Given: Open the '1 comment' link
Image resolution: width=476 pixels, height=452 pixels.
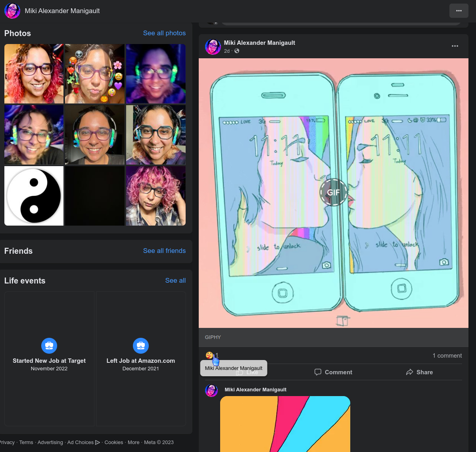Looking at the screenshot, I should tap(447, 356).
